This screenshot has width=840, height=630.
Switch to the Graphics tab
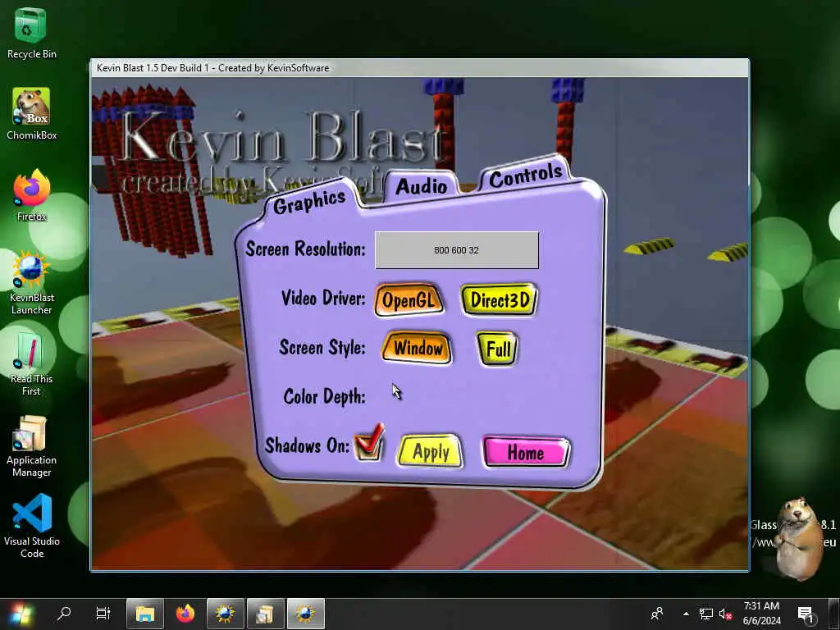(309, 202)
